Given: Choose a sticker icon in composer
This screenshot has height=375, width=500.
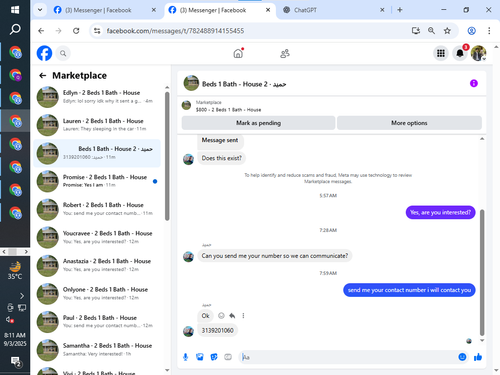Looking at the screenshot, I should 214,357.
